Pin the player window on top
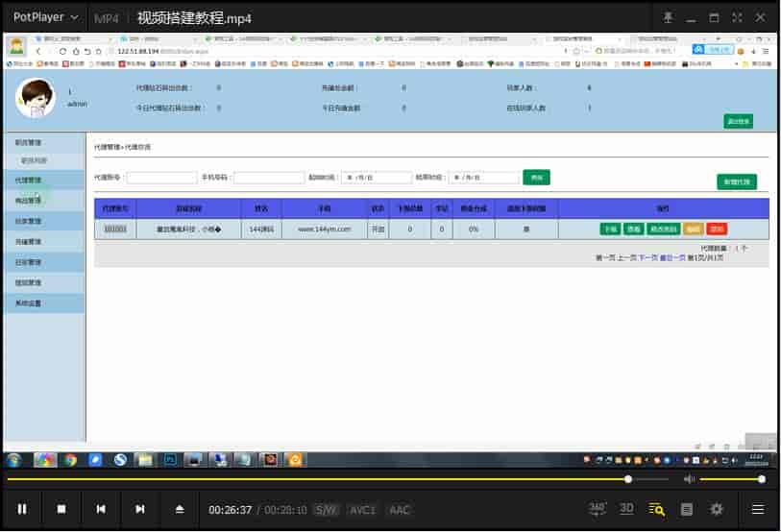This screenshot has height=532, width=781. tap(669, 17)
